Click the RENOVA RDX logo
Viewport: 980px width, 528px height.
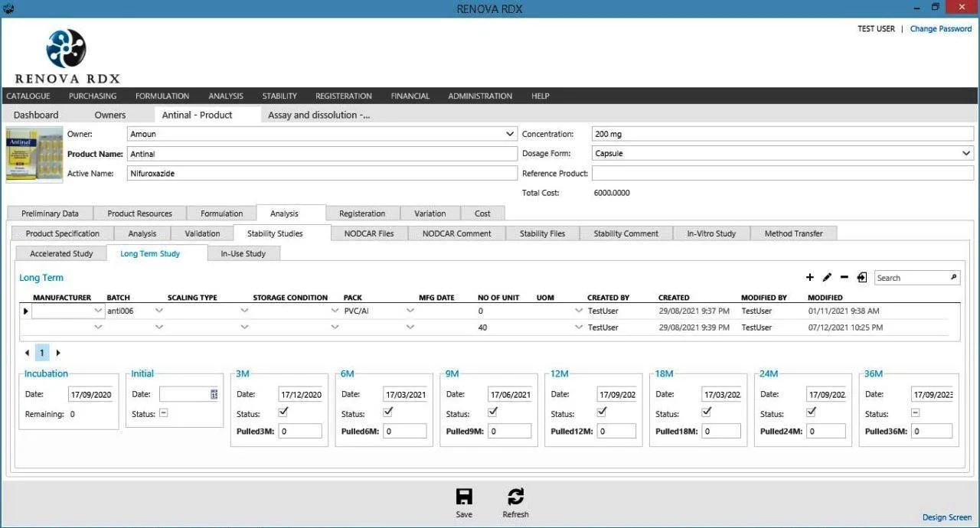(x=67, y=55)
